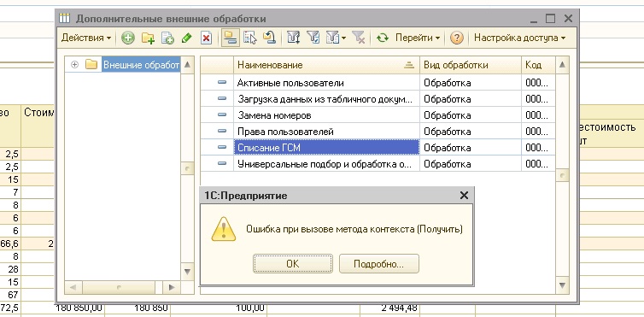Click the Код column header

(538, 65)
